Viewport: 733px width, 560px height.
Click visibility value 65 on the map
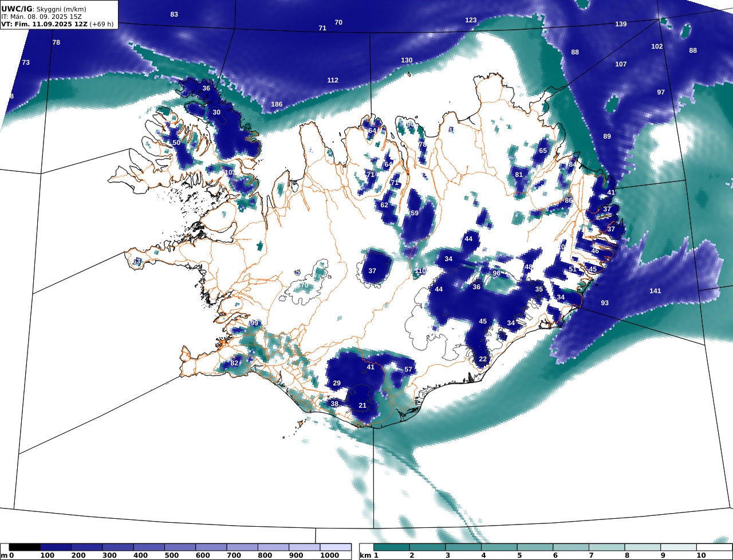tap(543, 151)
